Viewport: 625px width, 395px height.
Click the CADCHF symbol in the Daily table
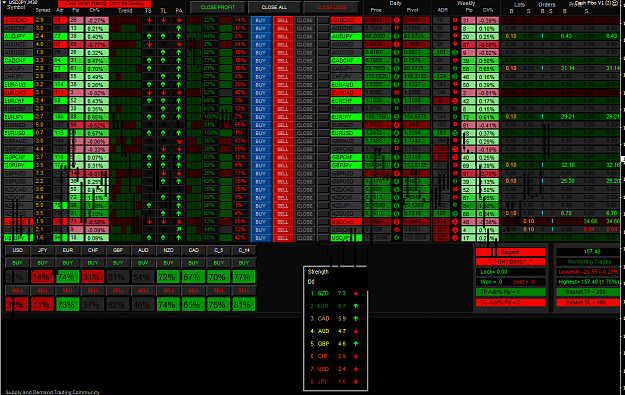pyautogui.click(x=346, y=61)
